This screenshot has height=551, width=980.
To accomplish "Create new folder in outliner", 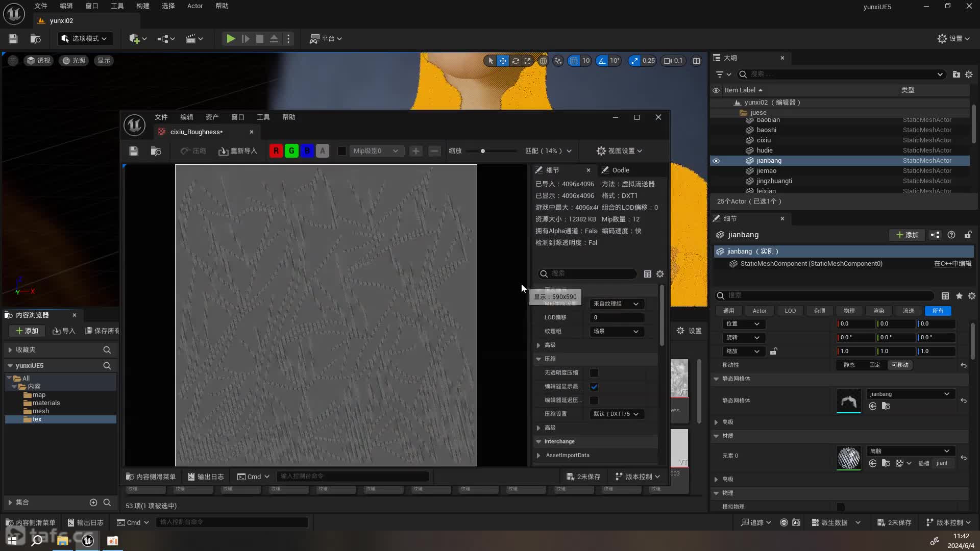I will click(x=956, y=74).
